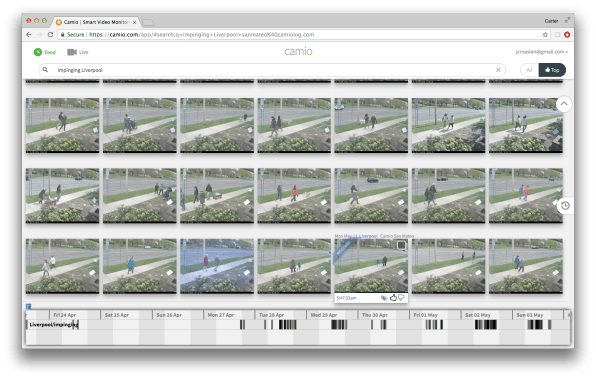Click the search magnifier icon
The width and height of the screenshot is (596, 379).
[45, 70]
